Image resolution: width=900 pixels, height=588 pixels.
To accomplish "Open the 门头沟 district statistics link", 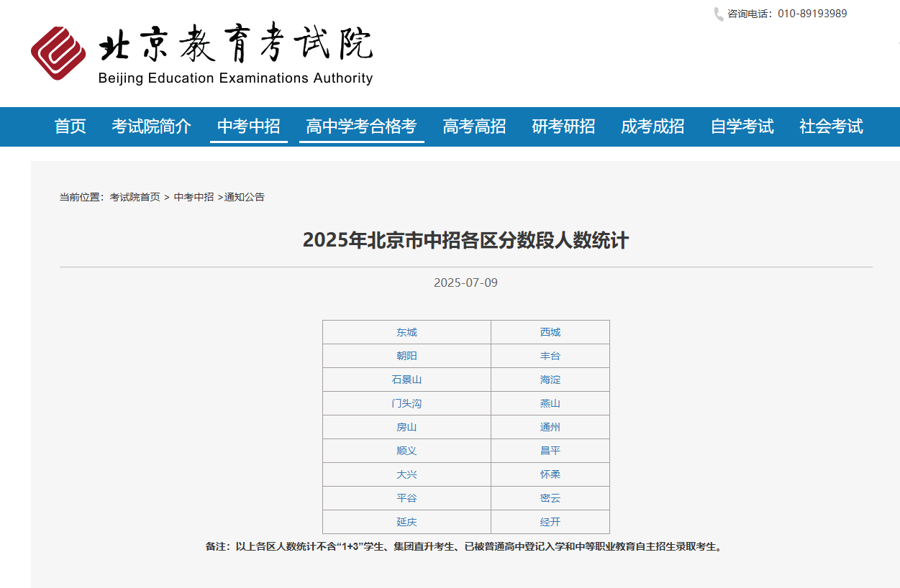I will tap(406, 403).
